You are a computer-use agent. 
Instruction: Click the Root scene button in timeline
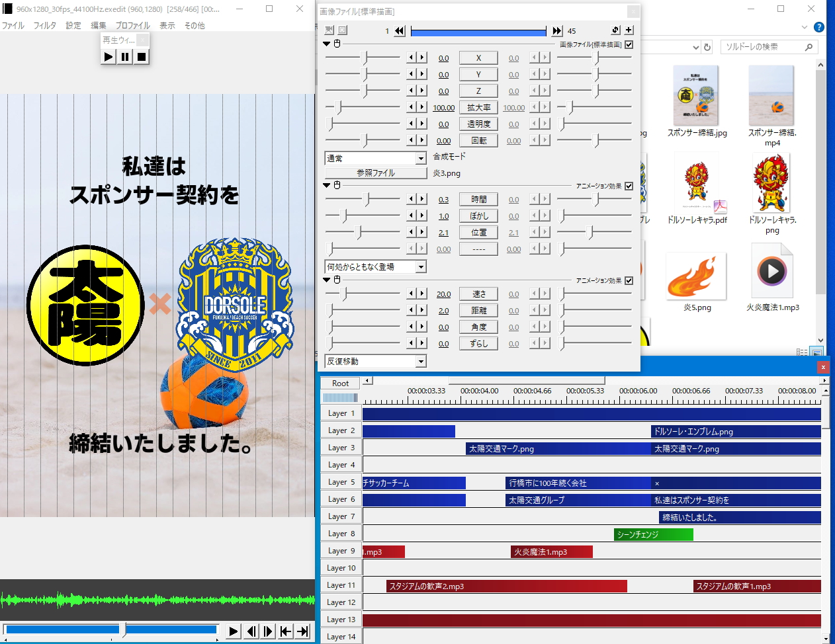[x=340, y=383]
